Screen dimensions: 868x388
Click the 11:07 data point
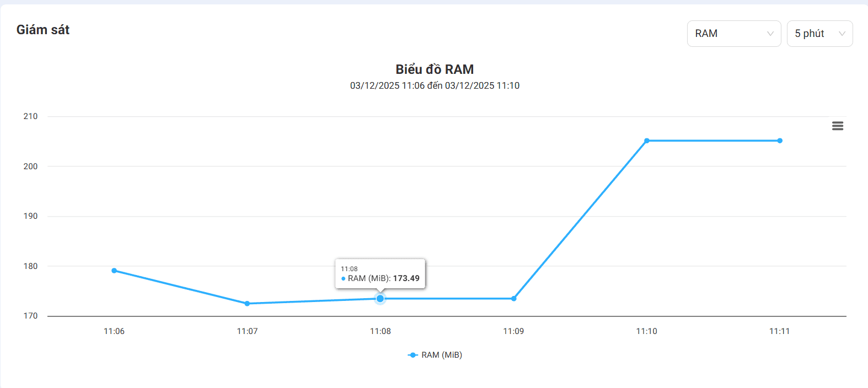tap(247, 304)
